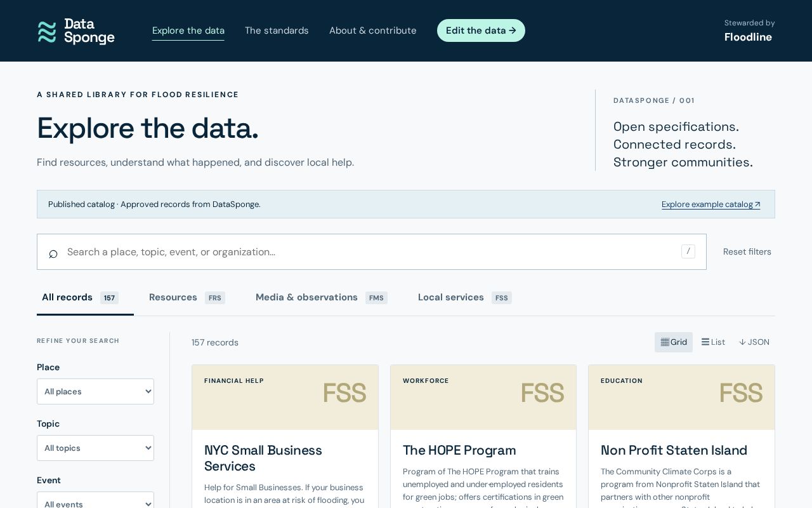The height and width of the screenshot is (508, 812).
Task: Click the Financial Help card FSS banner
Action: (285, 398)
